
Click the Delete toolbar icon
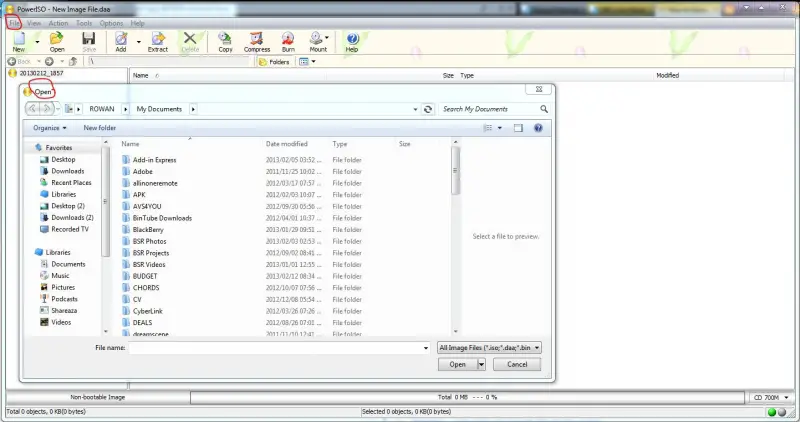(190, 42)
